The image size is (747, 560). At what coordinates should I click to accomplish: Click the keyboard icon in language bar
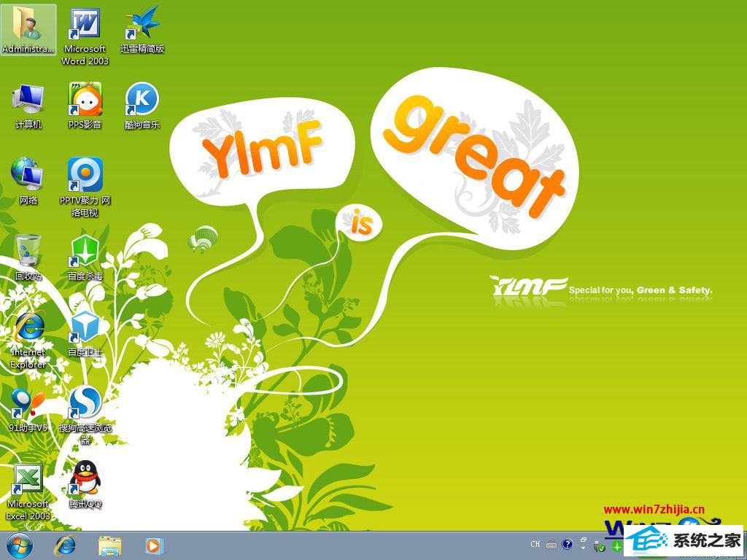click(551, 544)
